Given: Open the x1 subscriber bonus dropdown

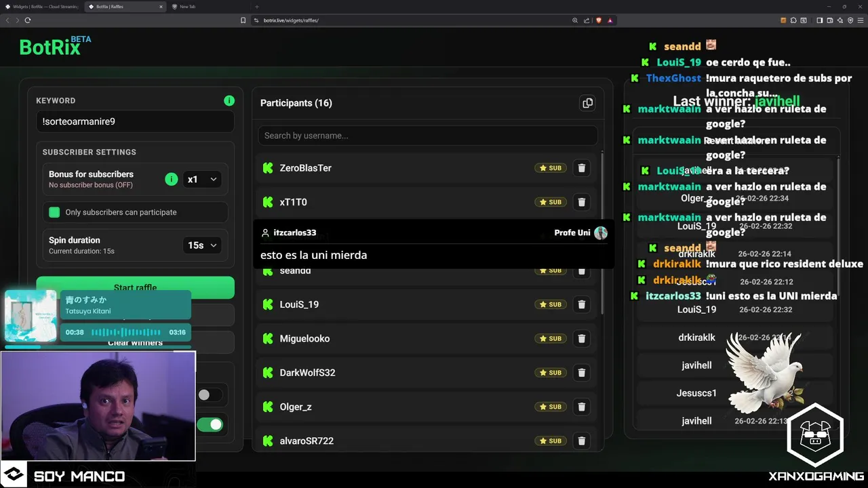Looking at the screenshot, I should [x=202, y=180].
